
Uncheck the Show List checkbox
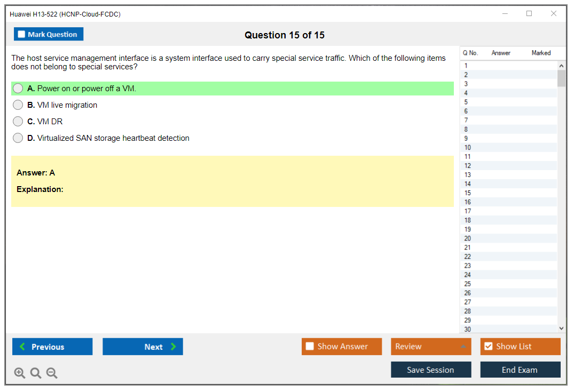click(488, 347)
